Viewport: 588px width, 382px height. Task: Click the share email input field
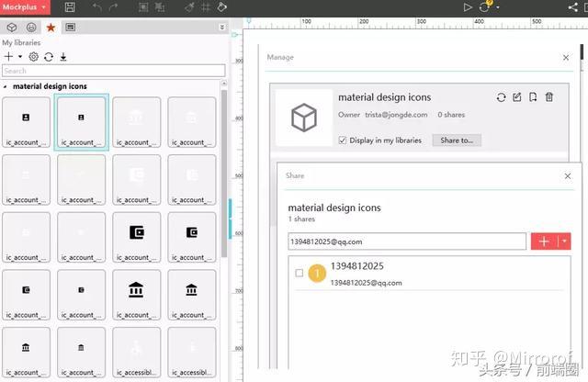point(407,242)
